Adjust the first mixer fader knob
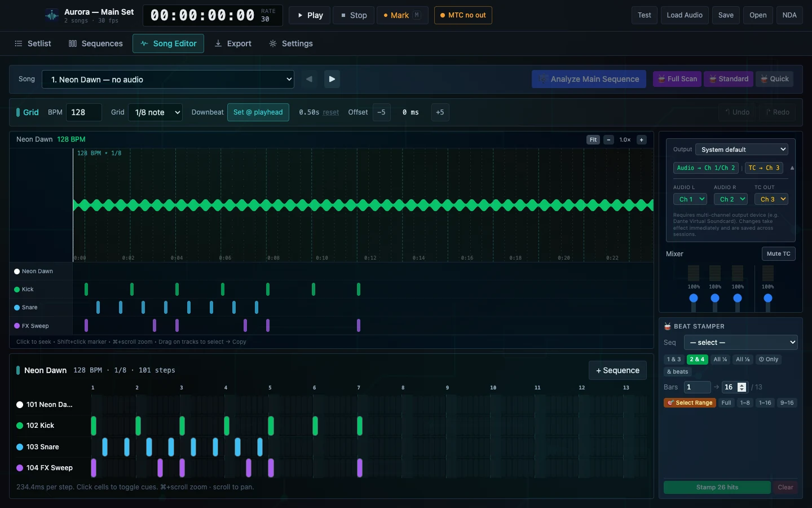Image resolution: width=812 pixels, height=508 pixels. coord(694,298)
